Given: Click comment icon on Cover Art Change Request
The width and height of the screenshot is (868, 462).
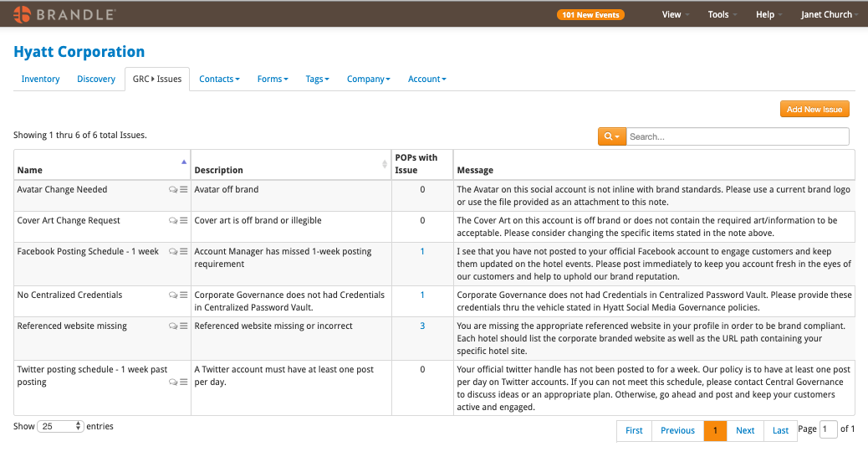Looking at the screenshot, I should tap(173, 220).
